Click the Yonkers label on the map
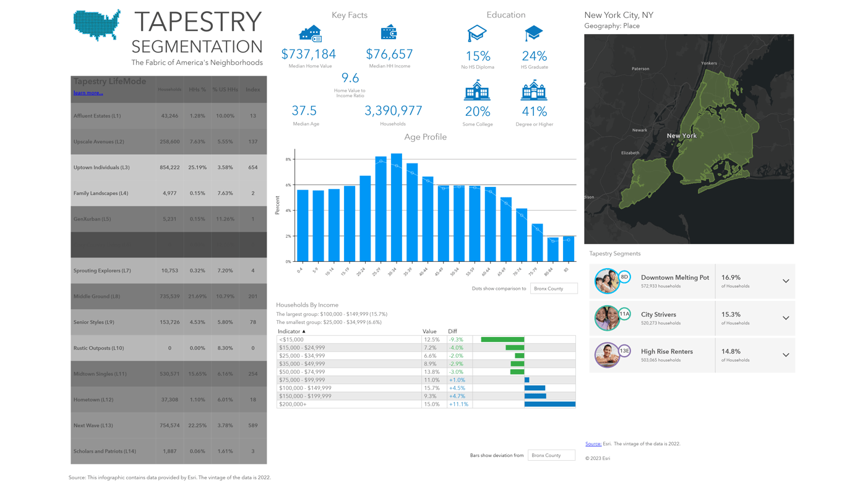This screenshot has height=483, width=868. coord(709,63)
